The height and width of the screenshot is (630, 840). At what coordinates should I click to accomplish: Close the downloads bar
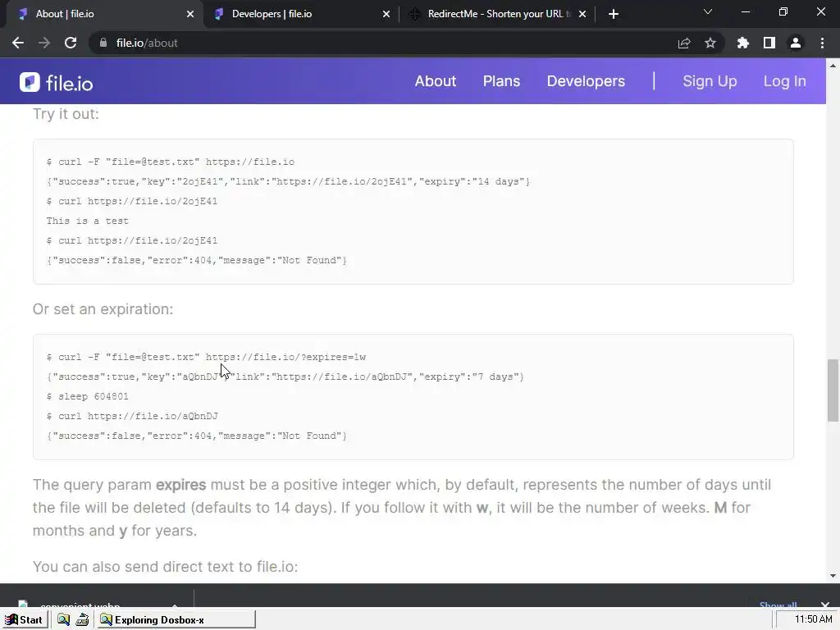click(825, 604)
